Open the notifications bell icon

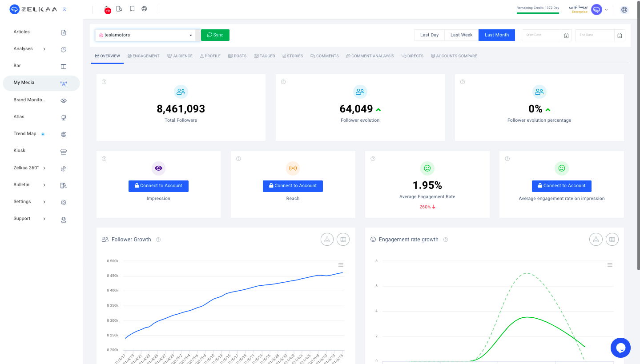[x=107, y=8]
